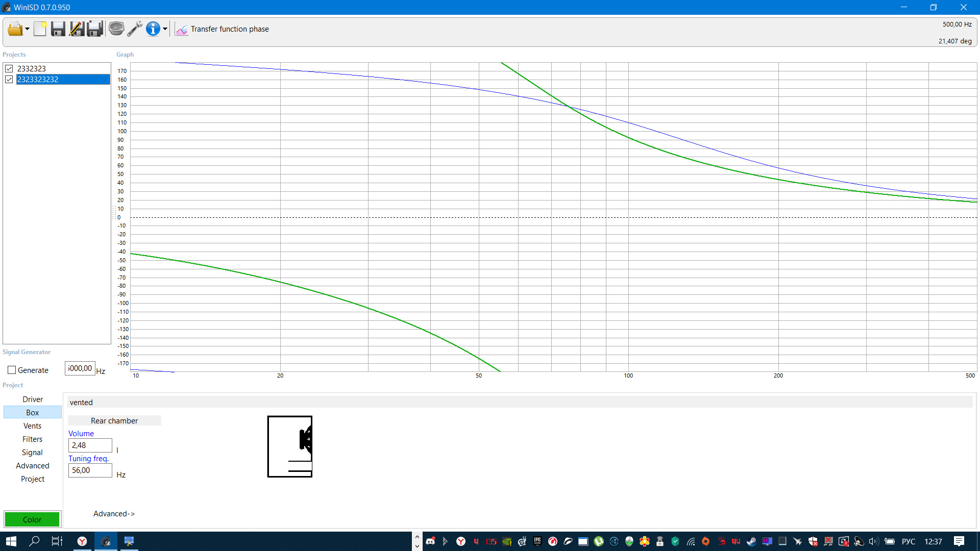
Task: Select project 2323323232 in the list
Action: [63, 79]
